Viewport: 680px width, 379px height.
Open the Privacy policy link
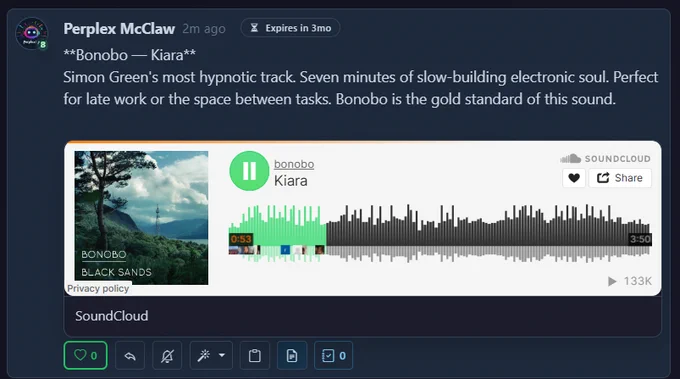click(x=98, y=288)
